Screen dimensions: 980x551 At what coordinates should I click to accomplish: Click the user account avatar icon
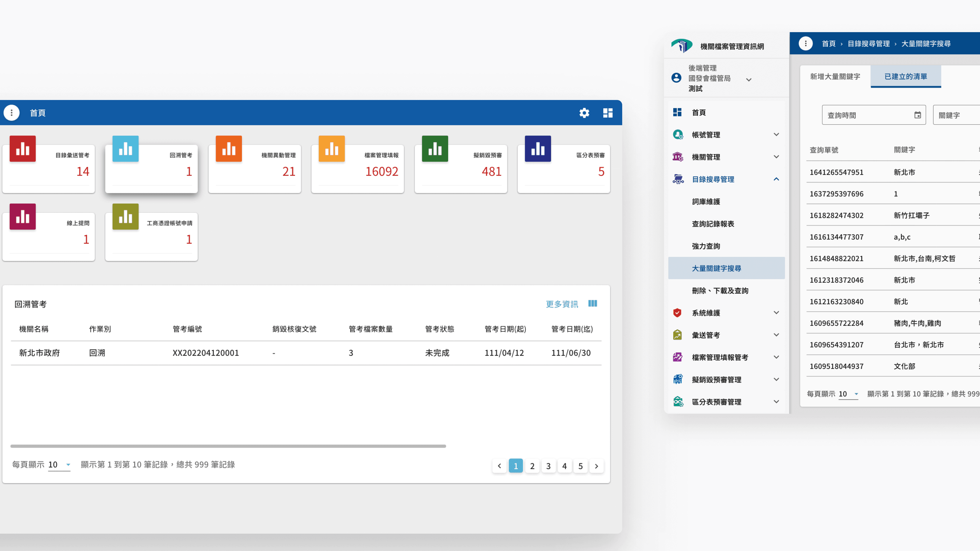pyautogui.click(x=676, y=78)
